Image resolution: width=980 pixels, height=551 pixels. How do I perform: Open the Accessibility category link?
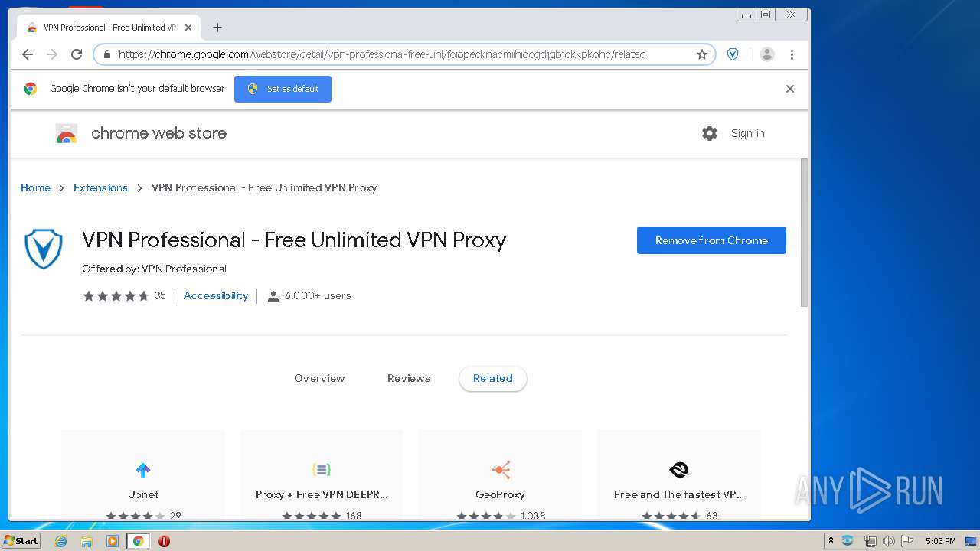(216, 295)
